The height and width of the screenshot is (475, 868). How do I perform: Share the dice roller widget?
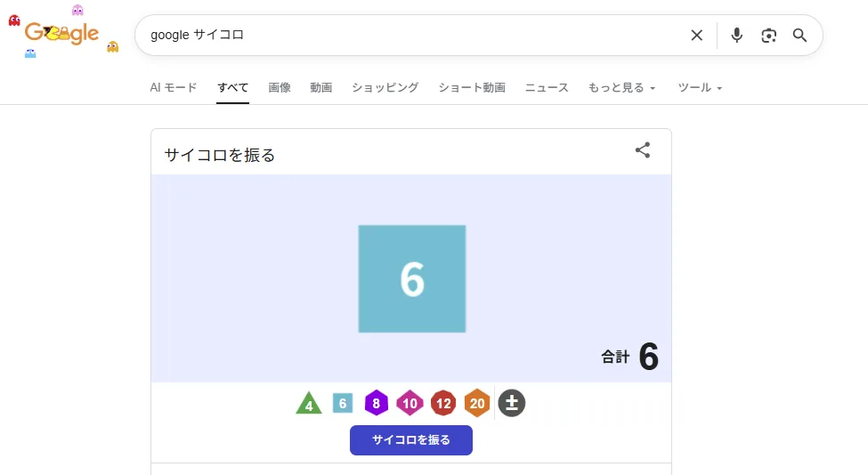coord(643,150)
